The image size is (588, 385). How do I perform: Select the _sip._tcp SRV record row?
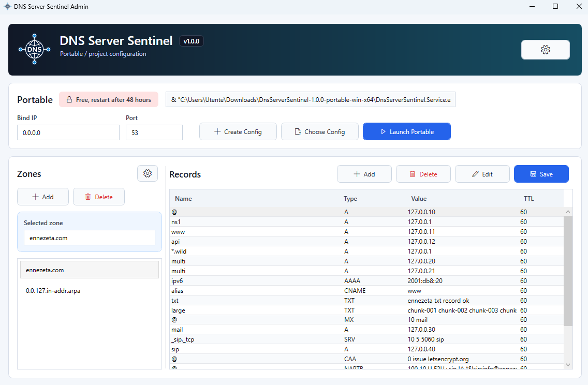[x=366, y=339]
